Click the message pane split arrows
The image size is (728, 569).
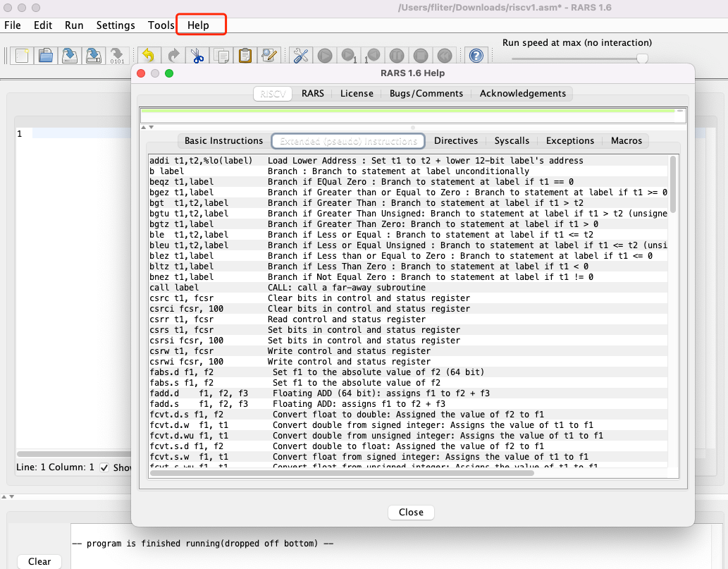click(x=8, y=496)
